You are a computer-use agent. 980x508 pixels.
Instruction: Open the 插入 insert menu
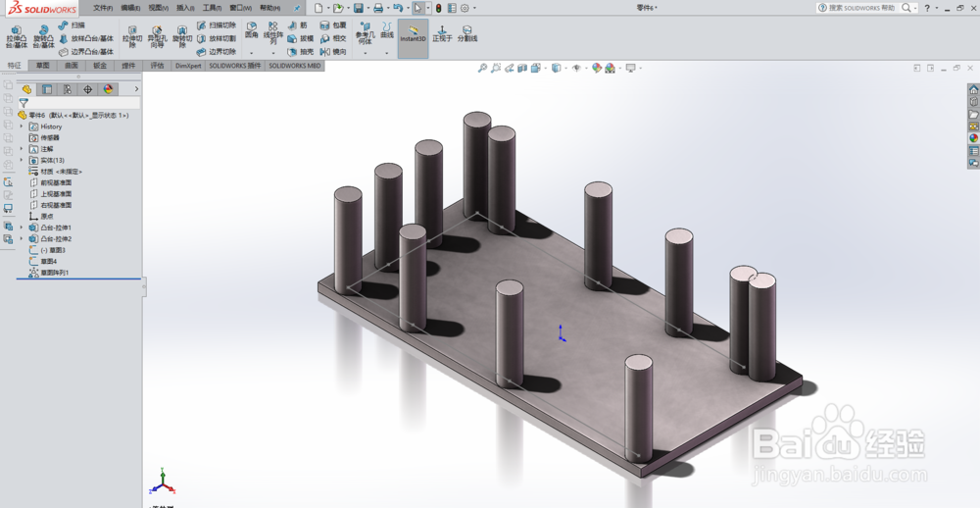tap(185, 8)
